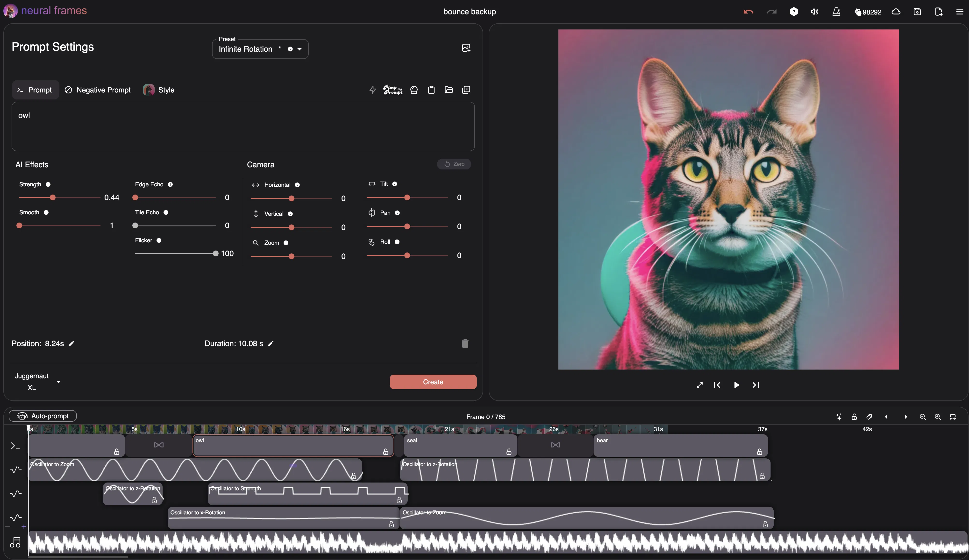Undo the last action

coord(748,12)
